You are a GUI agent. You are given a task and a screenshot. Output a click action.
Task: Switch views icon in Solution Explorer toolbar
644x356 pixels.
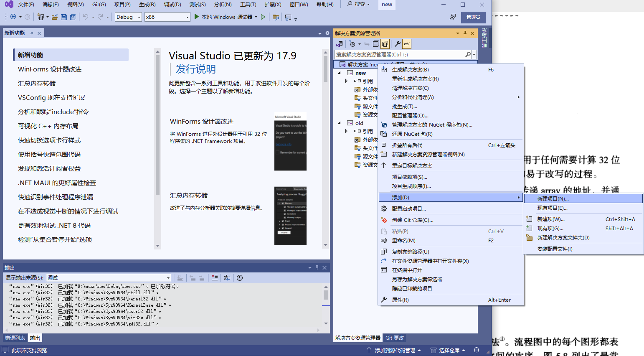click(340, 44)
